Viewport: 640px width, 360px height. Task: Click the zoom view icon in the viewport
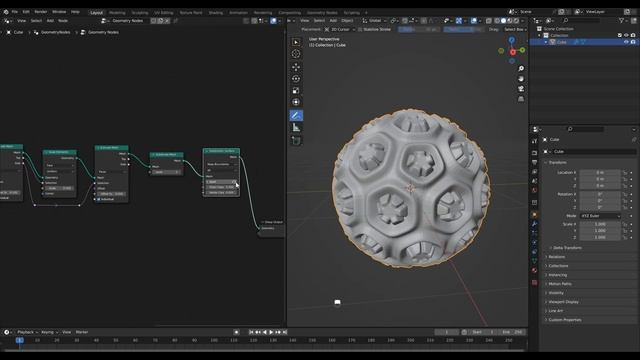521,69
